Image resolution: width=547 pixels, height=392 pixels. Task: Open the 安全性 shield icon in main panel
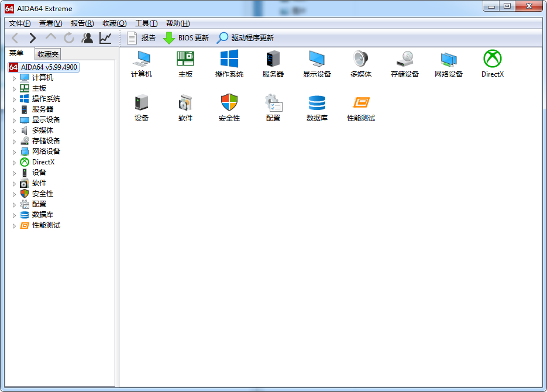[229, 108]
